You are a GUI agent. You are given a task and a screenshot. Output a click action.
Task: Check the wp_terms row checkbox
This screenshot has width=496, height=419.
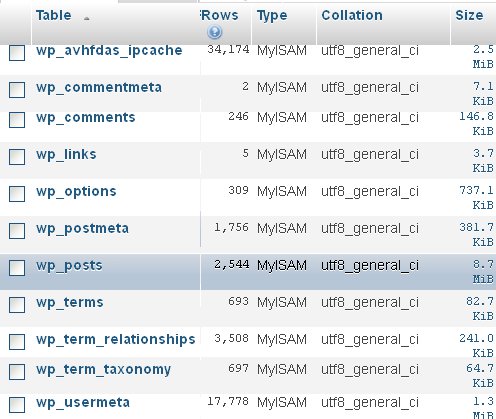[17, 305]
